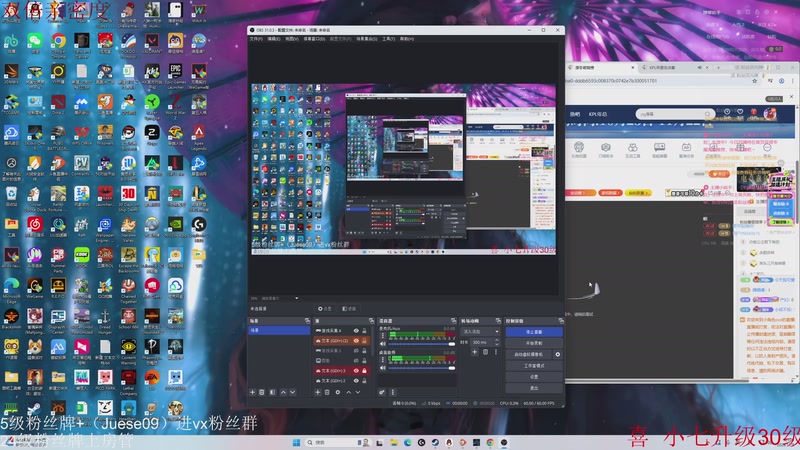Open advanced audio properties gears in the mixer

pos(382,392)
